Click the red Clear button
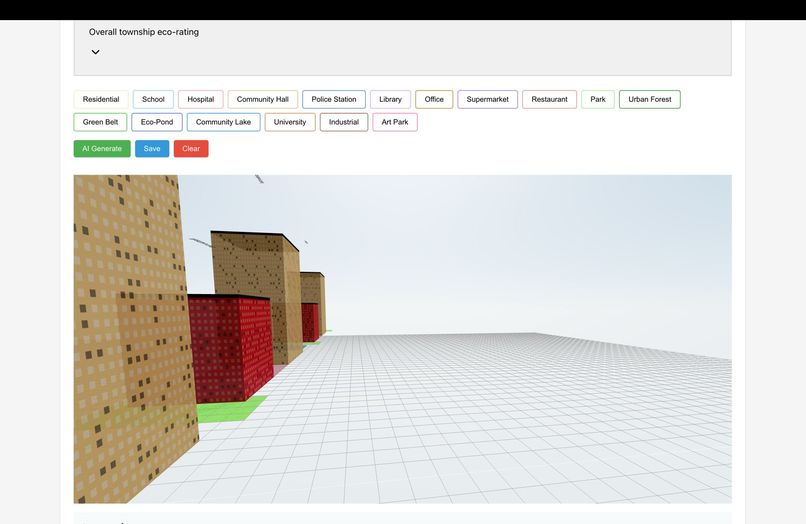Viewport: 806px width, 524px height. pyautogui.click(x=191, y=149)
